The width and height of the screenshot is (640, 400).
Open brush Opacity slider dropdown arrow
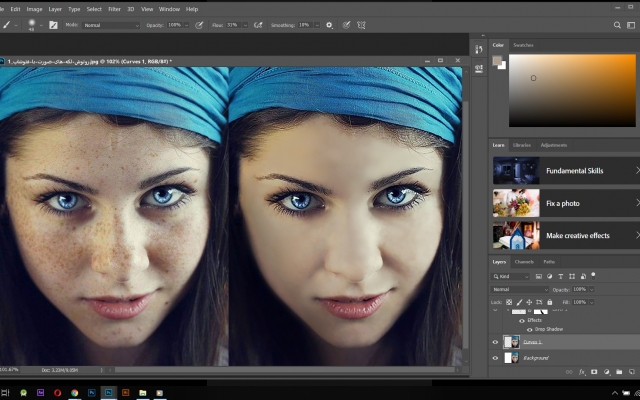point(187,25)
